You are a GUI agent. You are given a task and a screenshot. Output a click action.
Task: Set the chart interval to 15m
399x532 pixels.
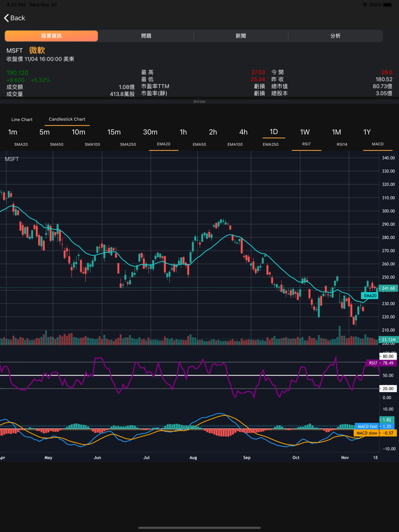pyautogui.click(x=114, y=132)
